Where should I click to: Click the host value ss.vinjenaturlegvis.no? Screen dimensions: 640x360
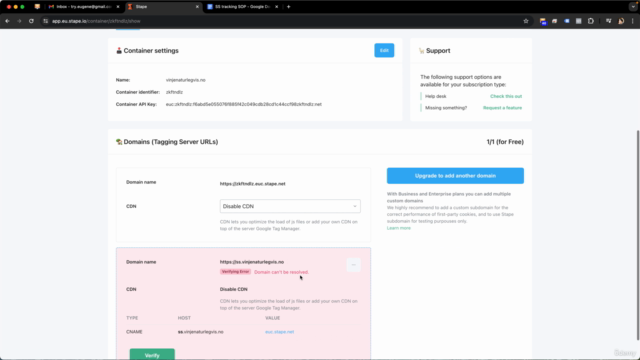coord(200,332)
